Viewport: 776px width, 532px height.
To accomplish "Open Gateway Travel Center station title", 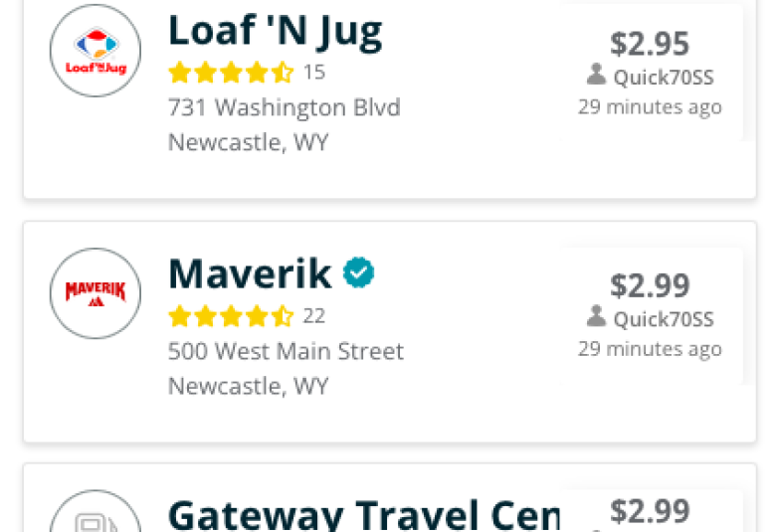I will [x=364, y=515].
